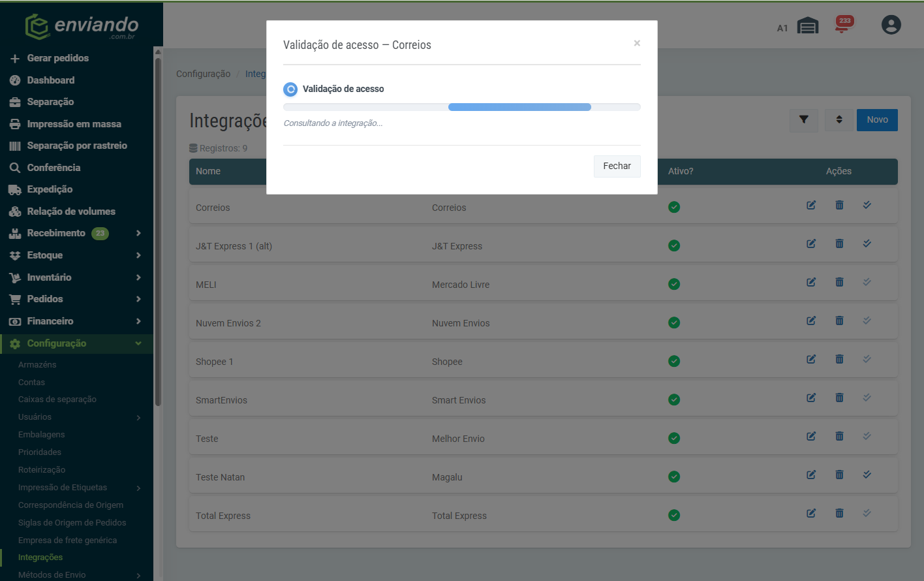Delete the Total Express integration
This screenshot has width=924, height=581.
click(x=839, y=513)
